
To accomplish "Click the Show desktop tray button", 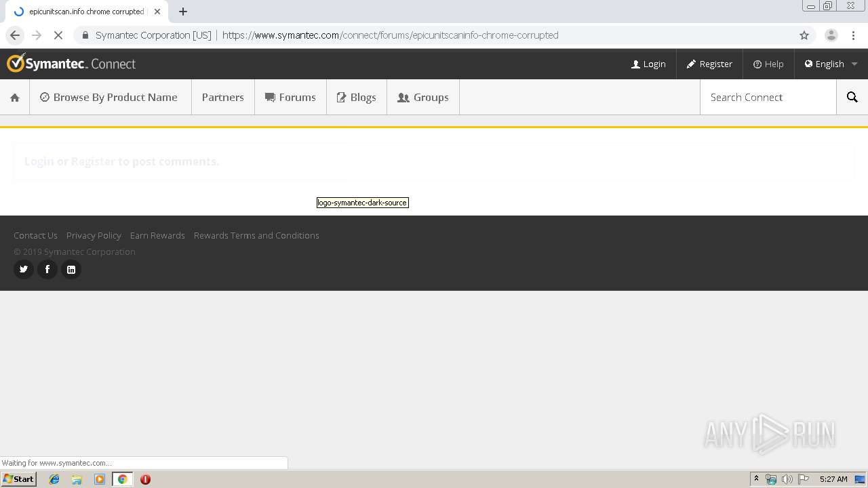I will coord(861,479).
